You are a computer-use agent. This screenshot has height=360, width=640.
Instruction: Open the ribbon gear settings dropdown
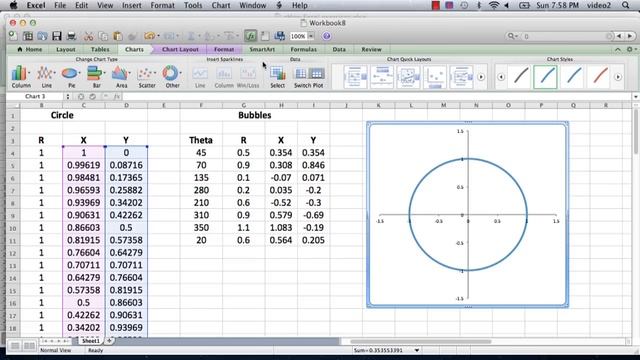click(631, 49)
